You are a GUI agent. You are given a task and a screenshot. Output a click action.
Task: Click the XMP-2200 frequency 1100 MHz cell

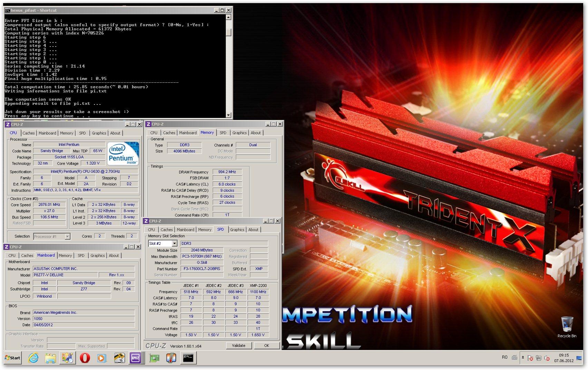click(x=258, y=292)
